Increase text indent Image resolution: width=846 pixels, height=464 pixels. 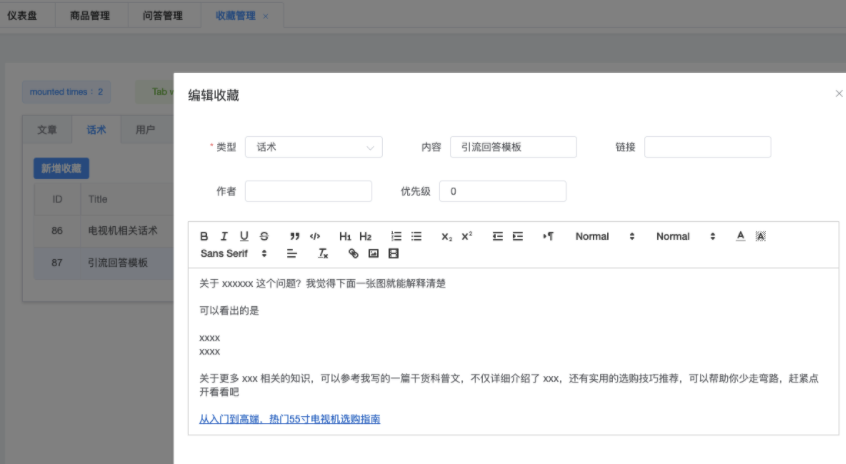[517, 236]
